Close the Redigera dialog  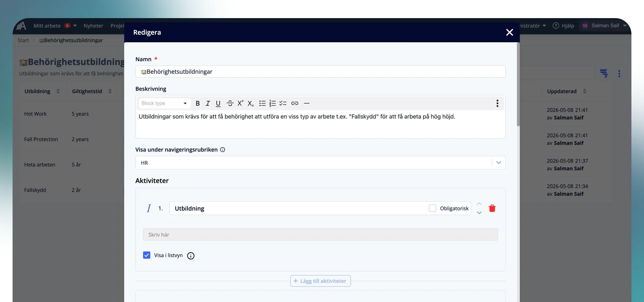509,32
